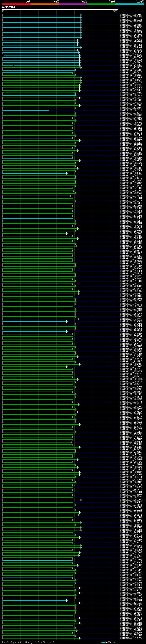Open the UniRef100_Q9ARD9 hit label
The width and height of the screenshot is (146, 644).
click(x=131, y=246)
